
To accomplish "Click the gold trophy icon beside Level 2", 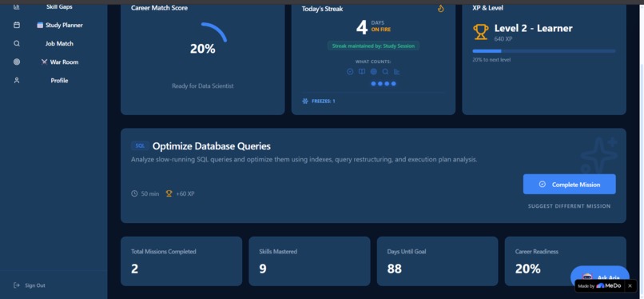I will tap(481, 32).
